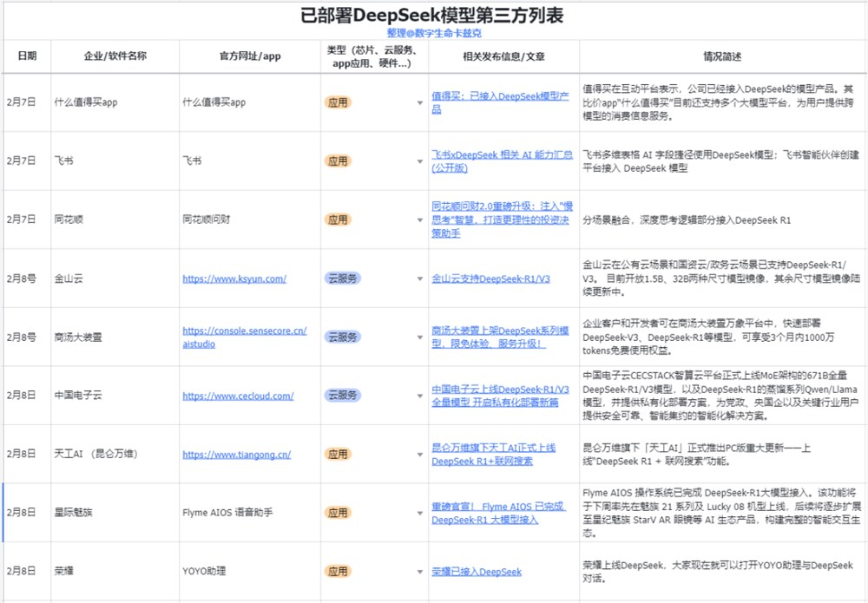Expand the type dropdown in the 荣耀 row
Viewport: 868px width, 603px height.
tap(419, 571)
